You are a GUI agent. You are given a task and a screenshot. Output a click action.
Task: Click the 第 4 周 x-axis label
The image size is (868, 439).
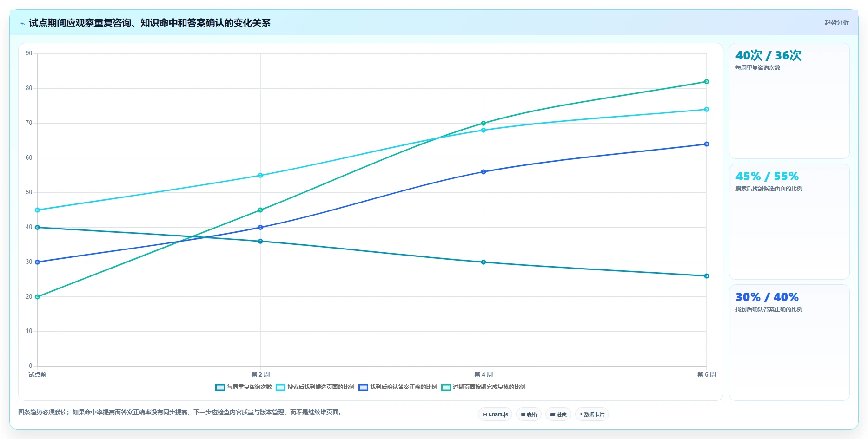(x=484, y=374)
